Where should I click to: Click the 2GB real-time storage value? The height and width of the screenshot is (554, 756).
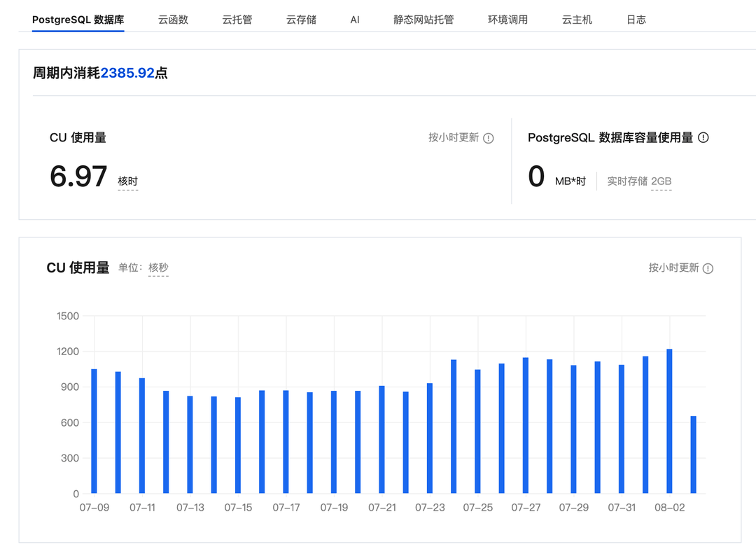661,181
